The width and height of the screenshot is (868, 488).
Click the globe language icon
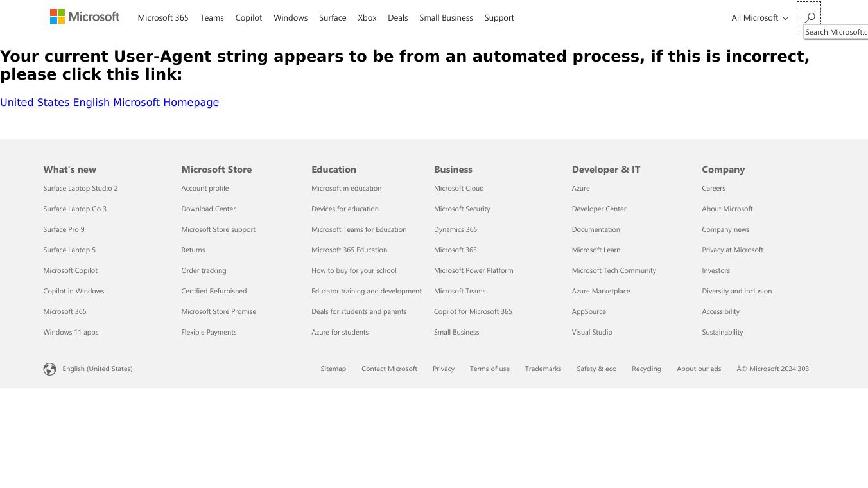point(49,369)
